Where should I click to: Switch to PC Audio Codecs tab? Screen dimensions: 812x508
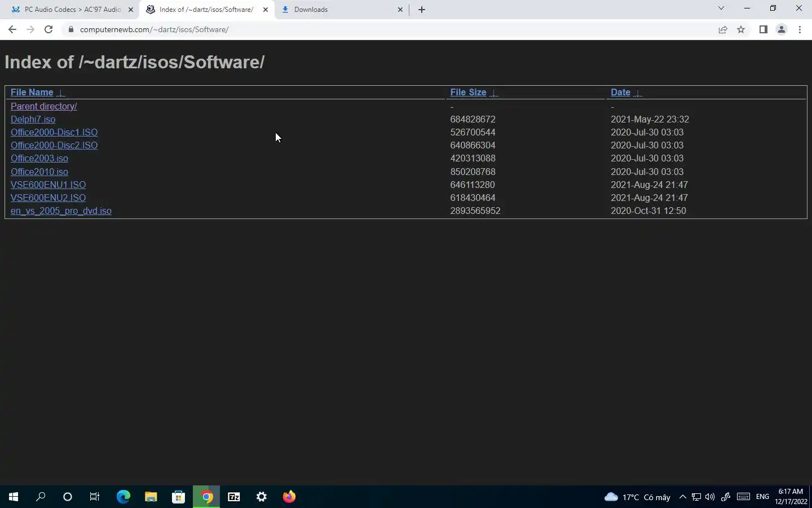[x=72, y=10]
